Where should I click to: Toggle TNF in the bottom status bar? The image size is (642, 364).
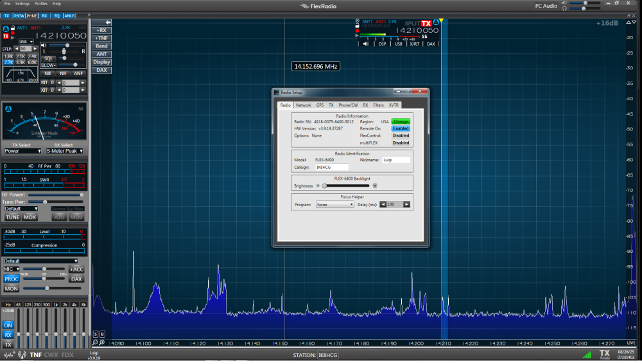tap(35, 354)
